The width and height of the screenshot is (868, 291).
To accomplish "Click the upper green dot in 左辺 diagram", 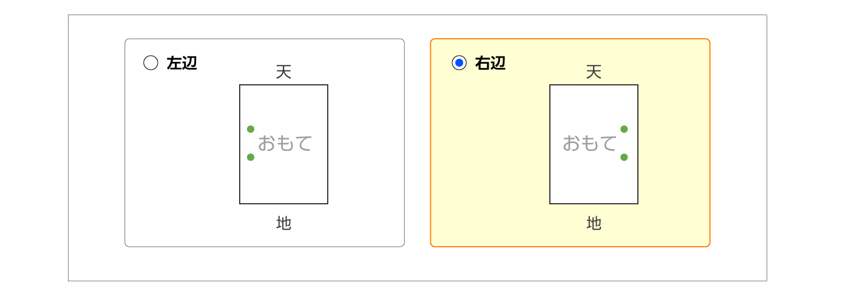I will [251, 129].
